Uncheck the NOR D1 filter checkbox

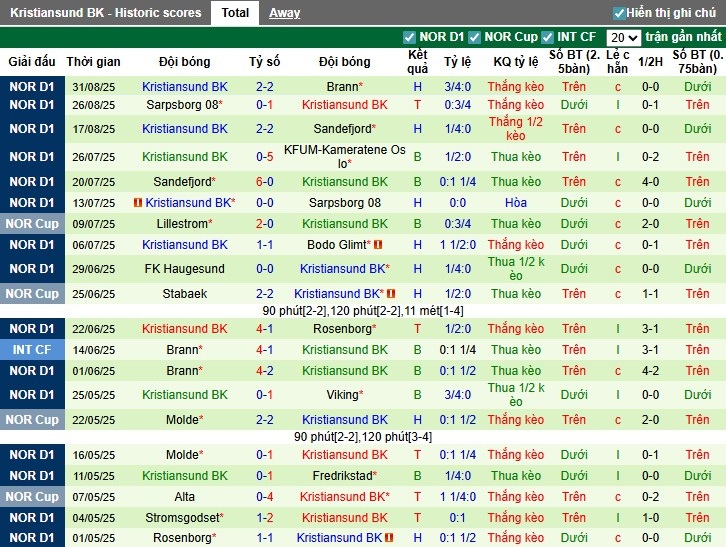point(409,37)
